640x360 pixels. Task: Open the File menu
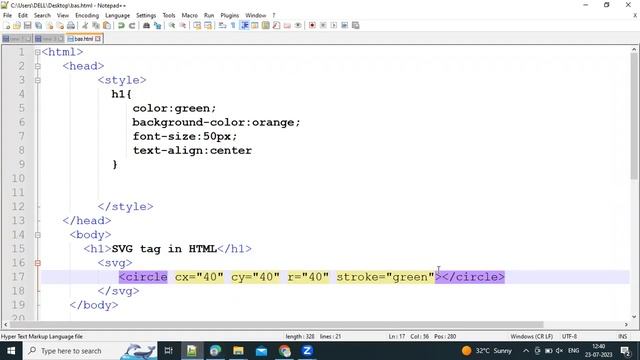tap(7, 15)
